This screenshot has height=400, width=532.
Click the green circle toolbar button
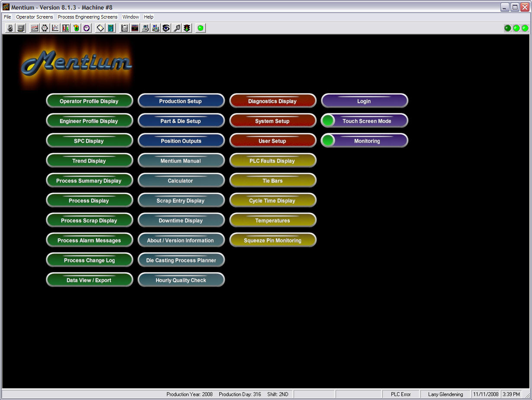pos(200,28)
